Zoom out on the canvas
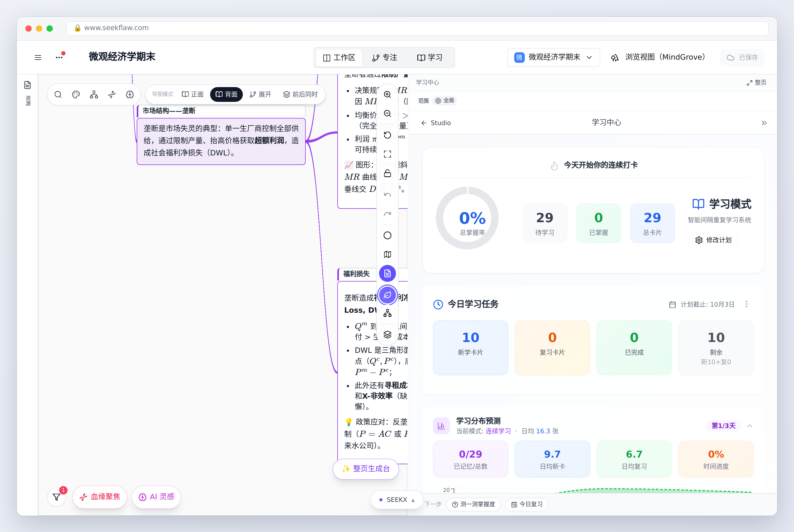Viewport: 794px width, 532px height. point(387,113)
